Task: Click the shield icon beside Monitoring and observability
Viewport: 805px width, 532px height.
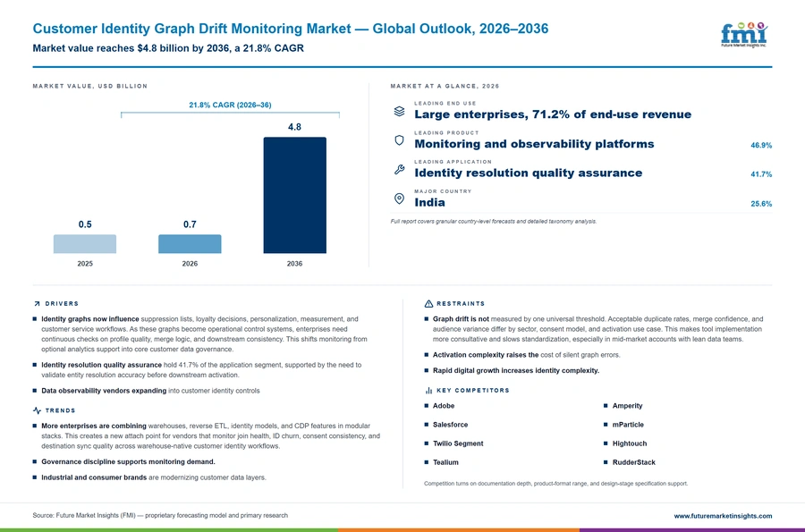Action: click(x=399, y=140)
